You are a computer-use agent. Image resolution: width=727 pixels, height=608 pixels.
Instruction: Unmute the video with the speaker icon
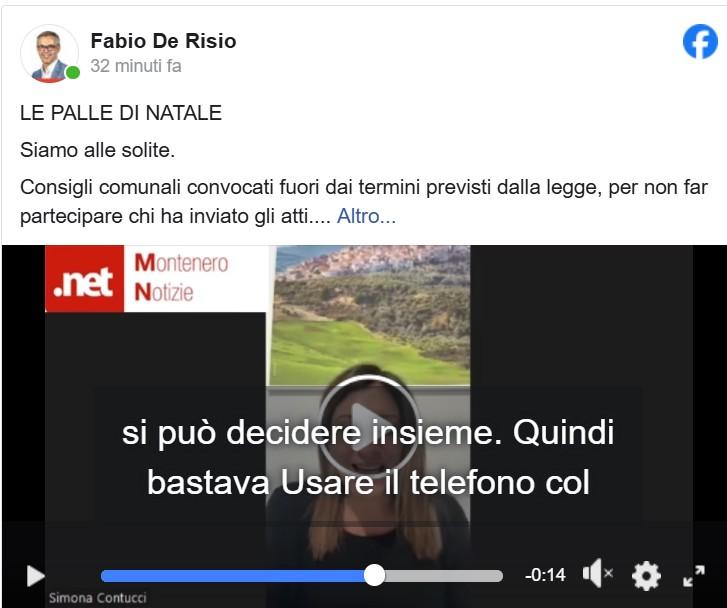point(597,574)
